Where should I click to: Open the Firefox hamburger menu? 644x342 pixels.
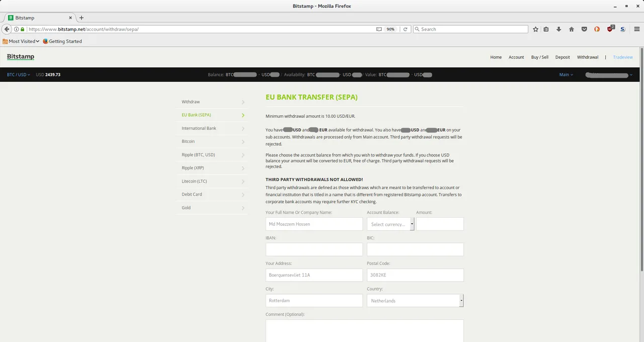pos(636,29)
